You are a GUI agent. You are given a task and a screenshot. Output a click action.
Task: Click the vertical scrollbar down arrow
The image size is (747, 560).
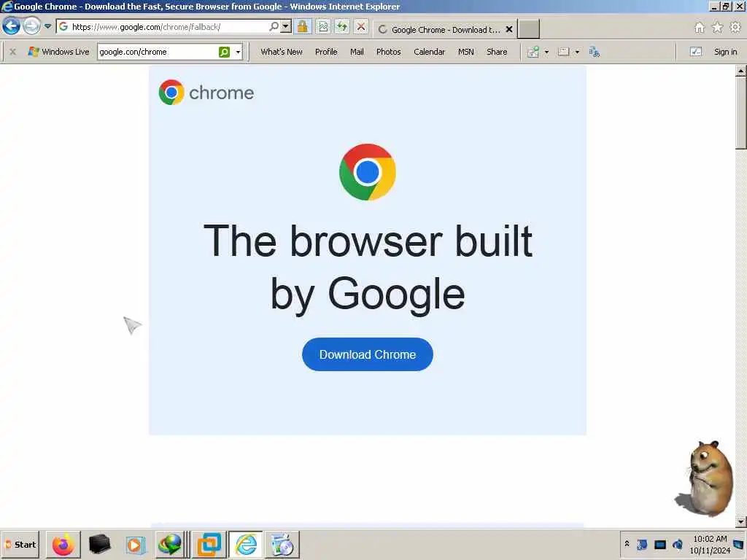pos(740,522)
